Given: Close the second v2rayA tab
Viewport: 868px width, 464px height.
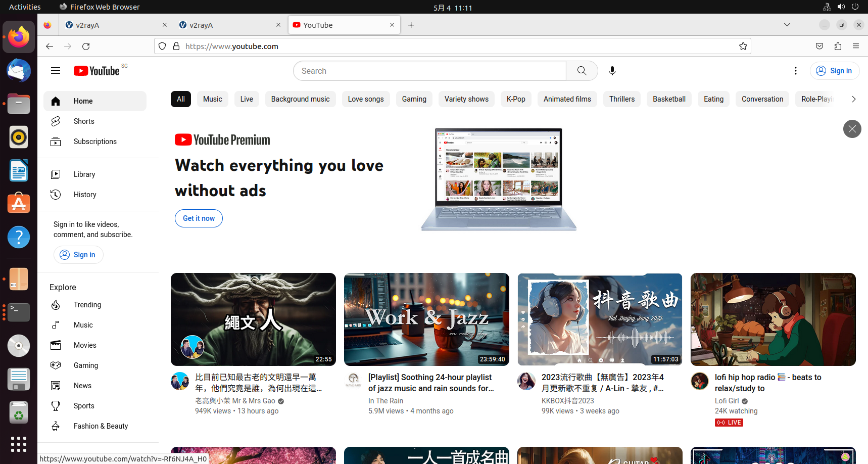Looking at the screenshot, I should [278, 25].
